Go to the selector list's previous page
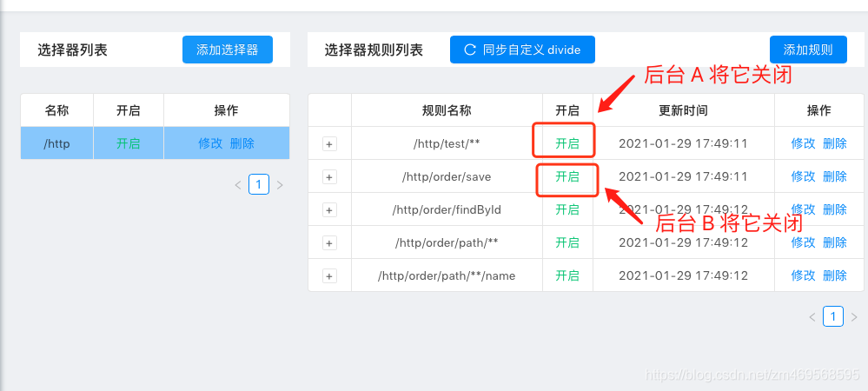 pyautogui.click(x=238, y=184)
